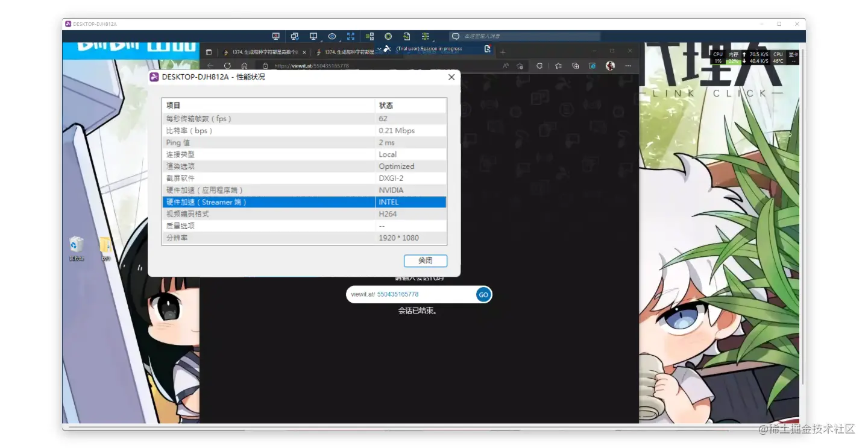Select the 视频编码格式 row
The image size is (868, 448).
[x=304, y=214]
